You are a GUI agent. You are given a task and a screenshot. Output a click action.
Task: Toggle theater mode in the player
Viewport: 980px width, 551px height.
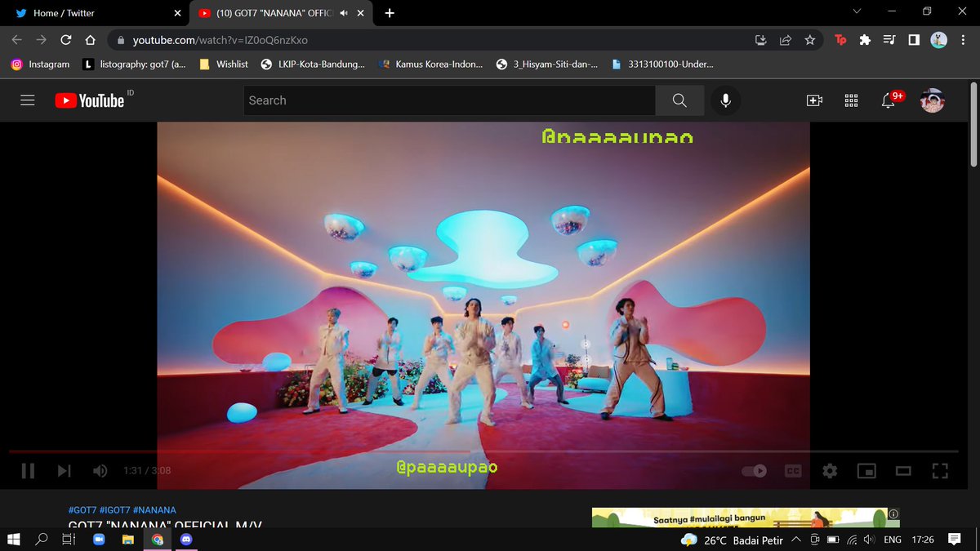(x=903, y=470)
